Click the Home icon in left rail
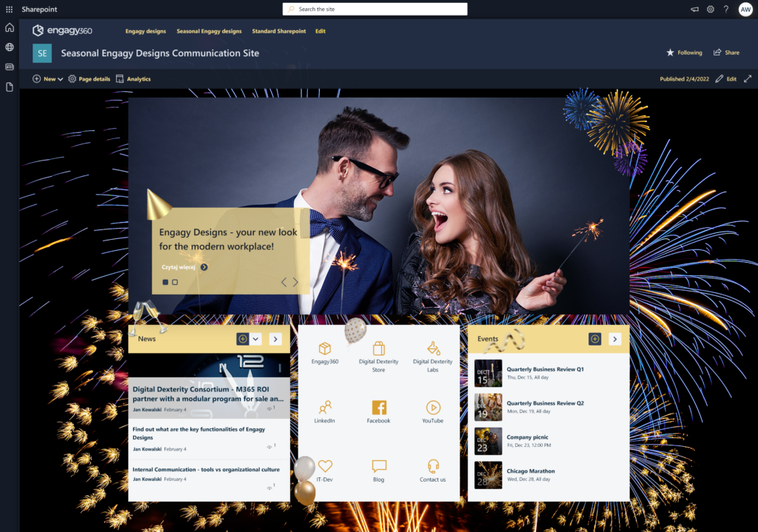 click(10, 27)
